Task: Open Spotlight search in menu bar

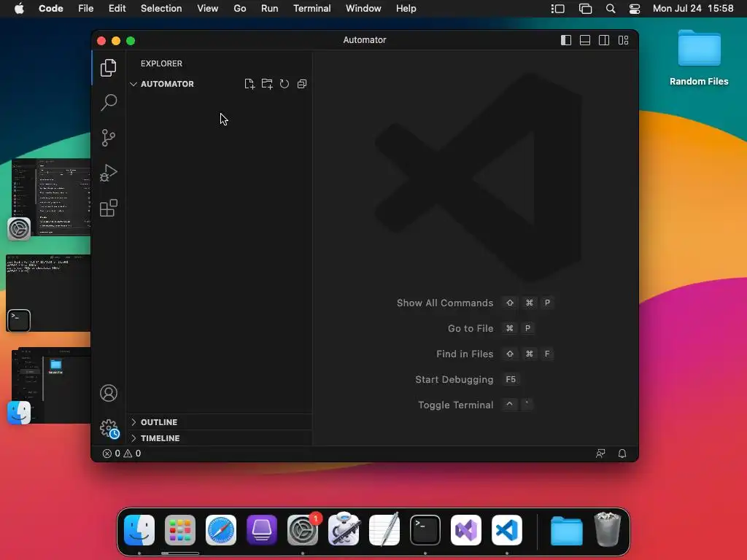Action: [x=611, y=9]
